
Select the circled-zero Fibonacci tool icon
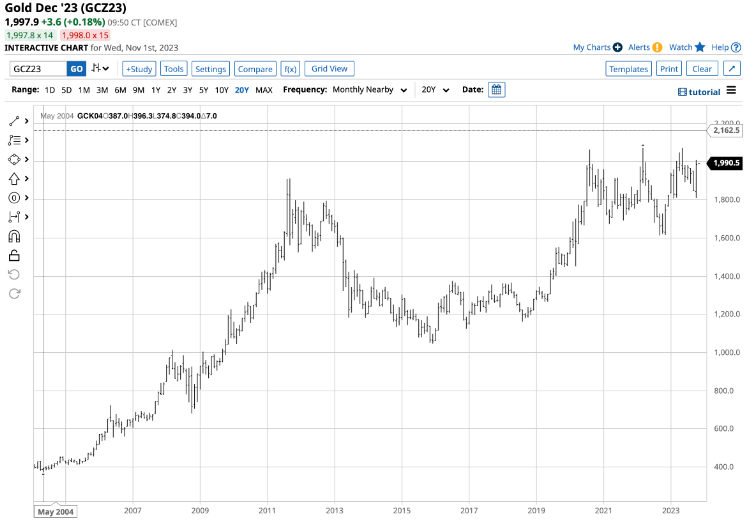click(14, 198)
